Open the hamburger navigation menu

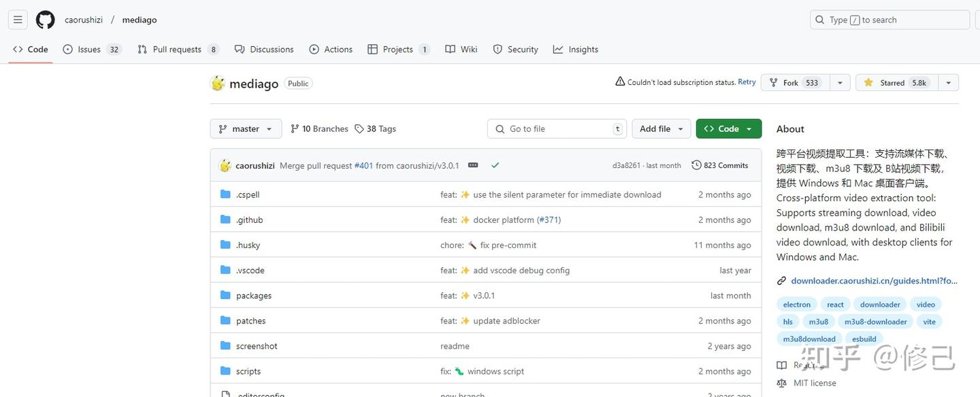click(18, 20)
